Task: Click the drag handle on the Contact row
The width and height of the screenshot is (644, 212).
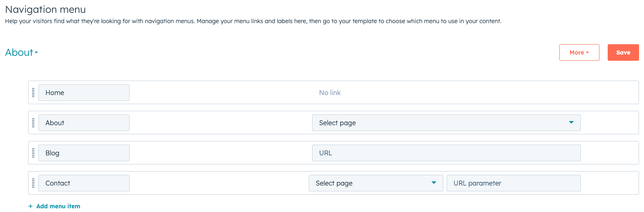Action: 33,183
